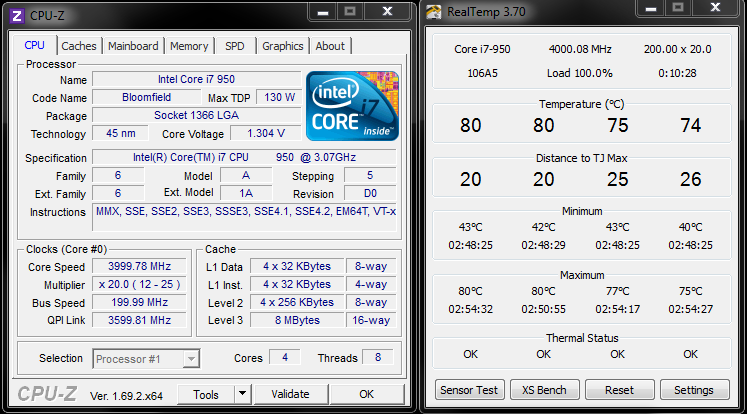Click the Level 3 size '8 MBytes'
The image size is (747, 414).
pyautogui.click(x=297, y=320)
